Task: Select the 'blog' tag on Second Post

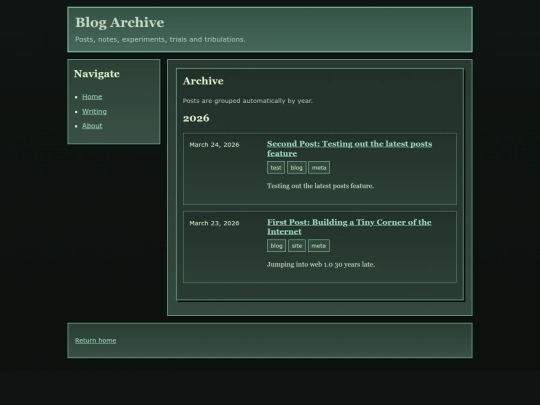Action: pyautogui.click(x=297, y=168)
